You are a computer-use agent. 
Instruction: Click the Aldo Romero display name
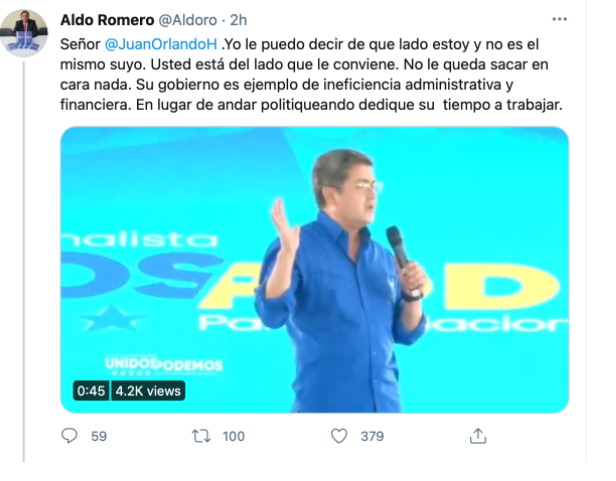[107, 20]
